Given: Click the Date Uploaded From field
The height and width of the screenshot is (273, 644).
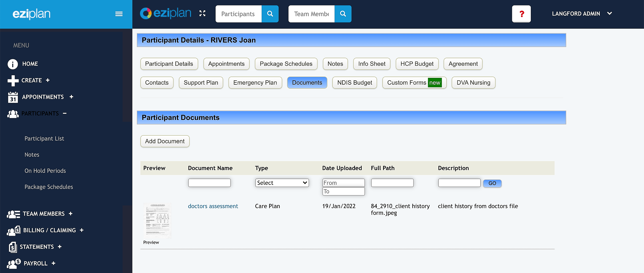Looking at the screenshot, I should coord(343,183).
